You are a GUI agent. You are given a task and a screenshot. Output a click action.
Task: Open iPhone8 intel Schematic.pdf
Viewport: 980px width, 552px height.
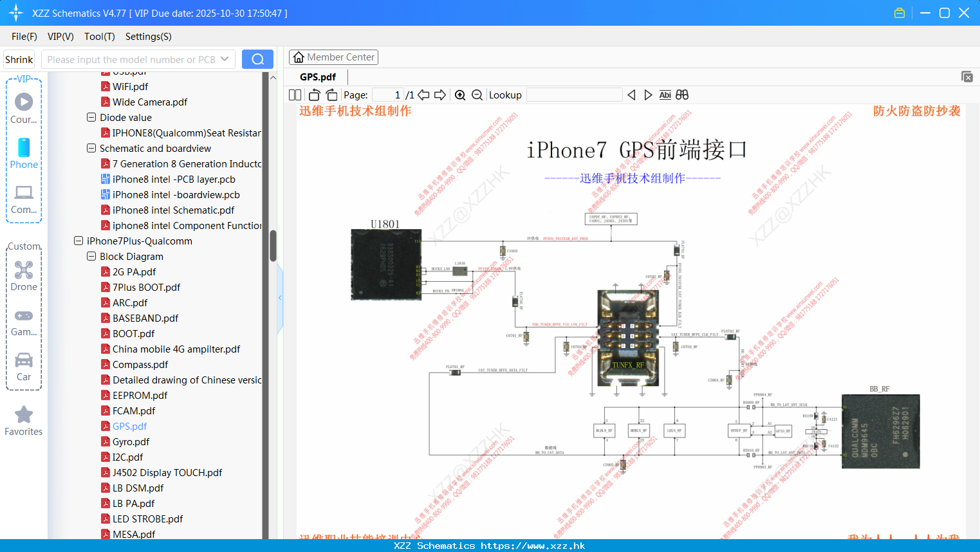(x=173, y=210)
